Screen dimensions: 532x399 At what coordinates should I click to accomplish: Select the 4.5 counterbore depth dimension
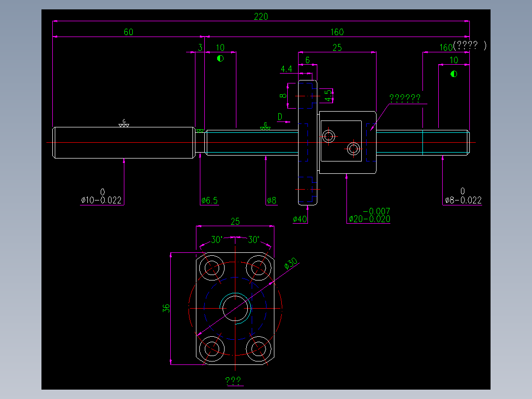328,95
